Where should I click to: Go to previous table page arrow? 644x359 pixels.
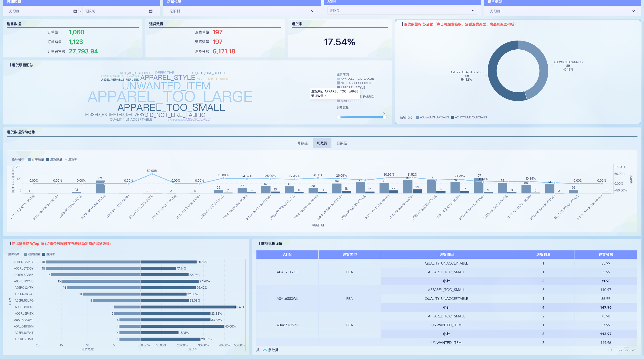tap(626, 350)
